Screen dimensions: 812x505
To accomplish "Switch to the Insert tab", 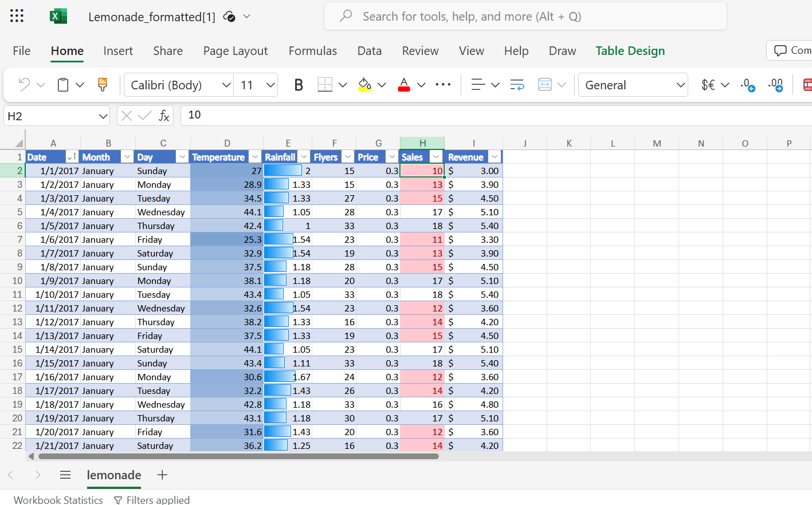I will tap(118, 51).
